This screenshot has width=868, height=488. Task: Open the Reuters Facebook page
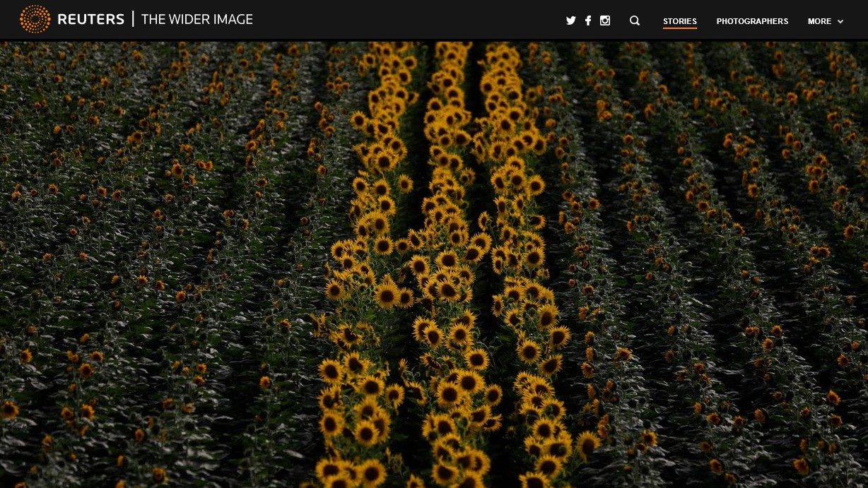click(588, 20)
